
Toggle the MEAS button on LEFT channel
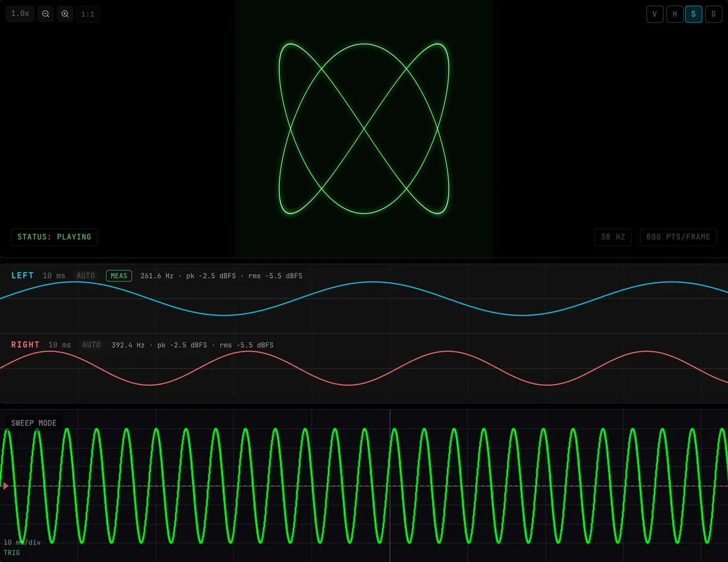(x=119, y=276)
